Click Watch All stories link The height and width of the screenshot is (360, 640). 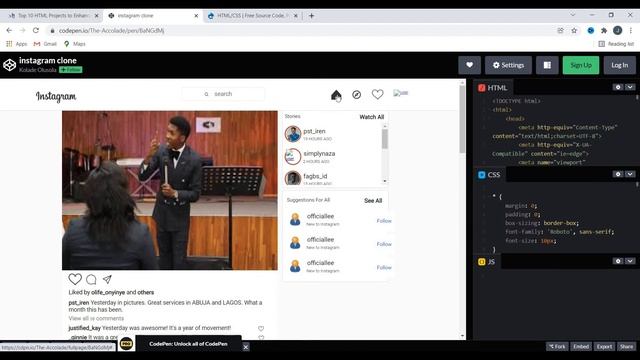[x=371, y=117]
